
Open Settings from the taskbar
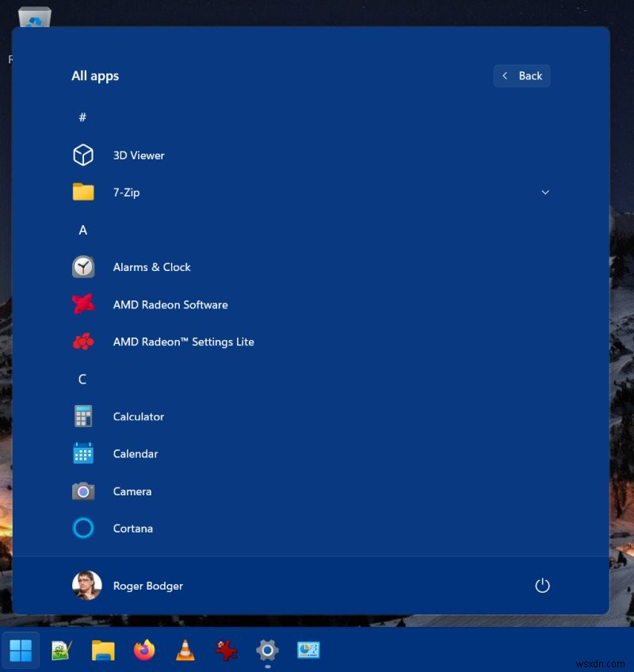pos(266,651)
